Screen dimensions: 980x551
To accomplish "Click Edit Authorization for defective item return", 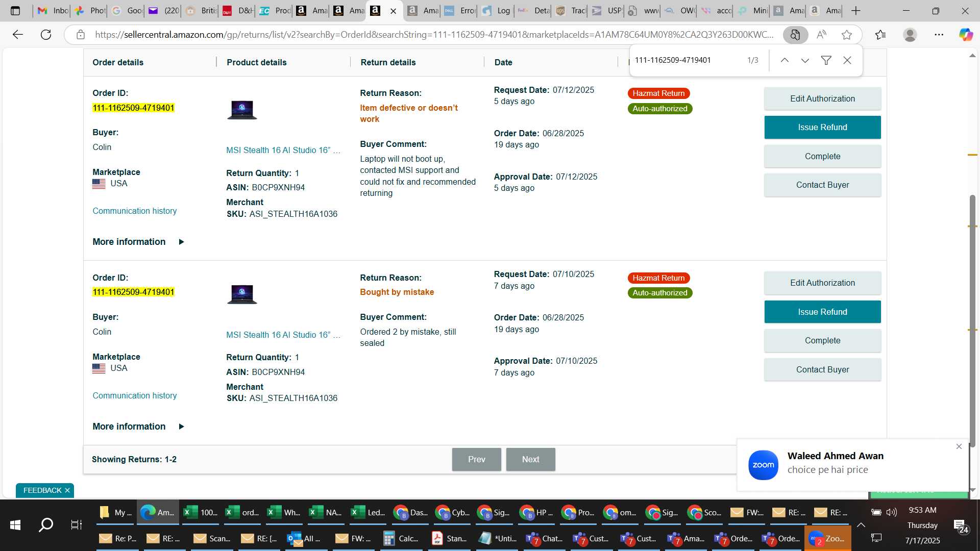I will point(822,98).
